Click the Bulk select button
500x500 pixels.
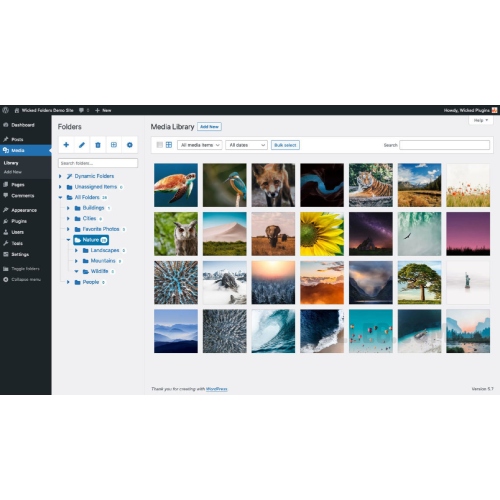(x=285, y=145)
